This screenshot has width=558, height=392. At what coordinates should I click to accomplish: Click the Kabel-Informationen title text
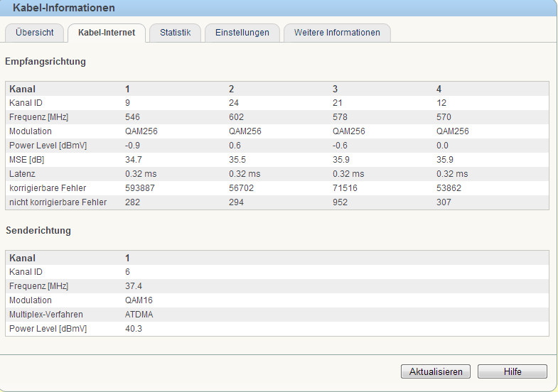click(x=64, y=8)
